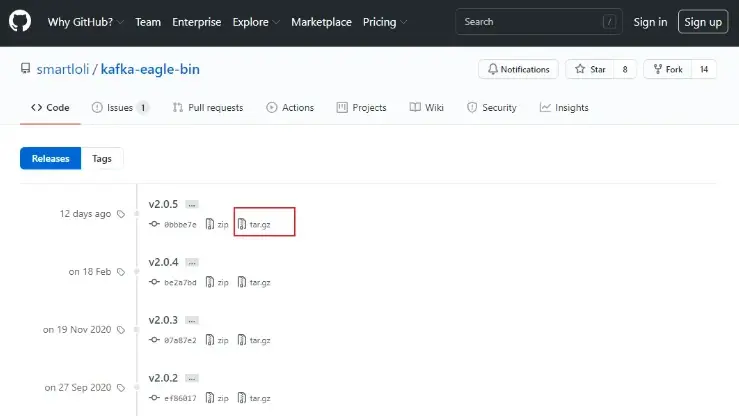Click the Issues count badge 1
The width and height of the screenshot is (739, 416).
[x=143, y=108]
